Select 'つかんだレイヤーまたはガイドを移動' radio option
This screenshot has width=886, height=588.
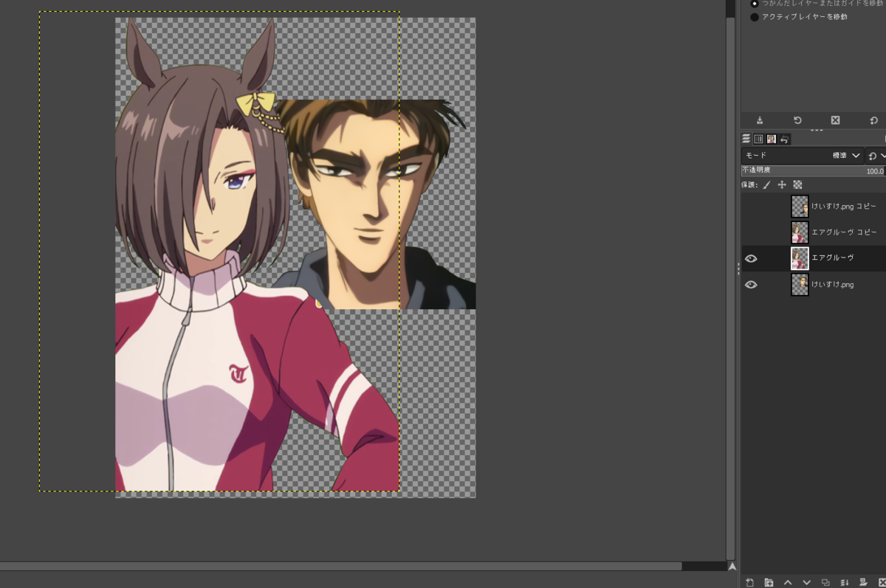point(755,3)
